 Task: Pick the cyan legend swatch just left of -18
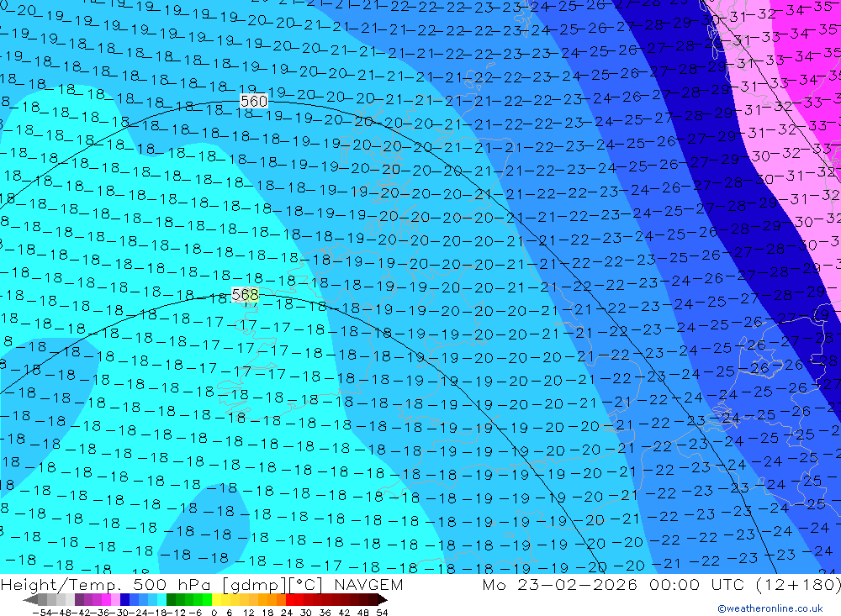click(161, 599)
